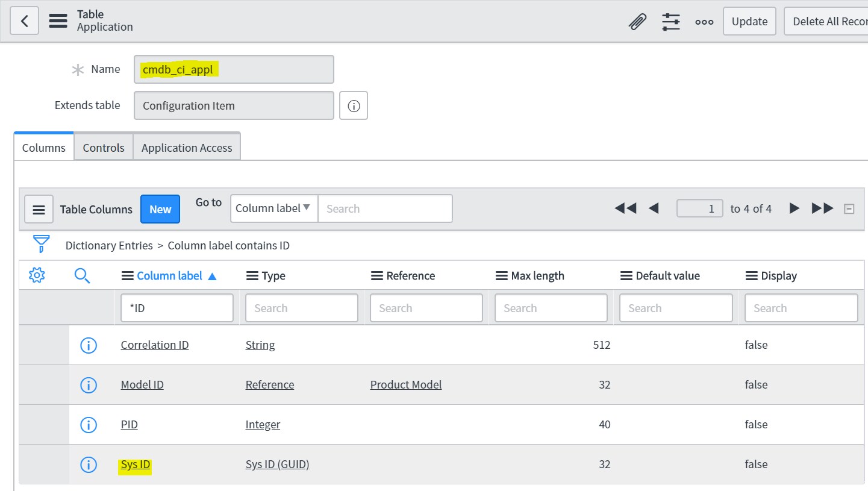Click the more options ellipsis icon

point(704,20)
